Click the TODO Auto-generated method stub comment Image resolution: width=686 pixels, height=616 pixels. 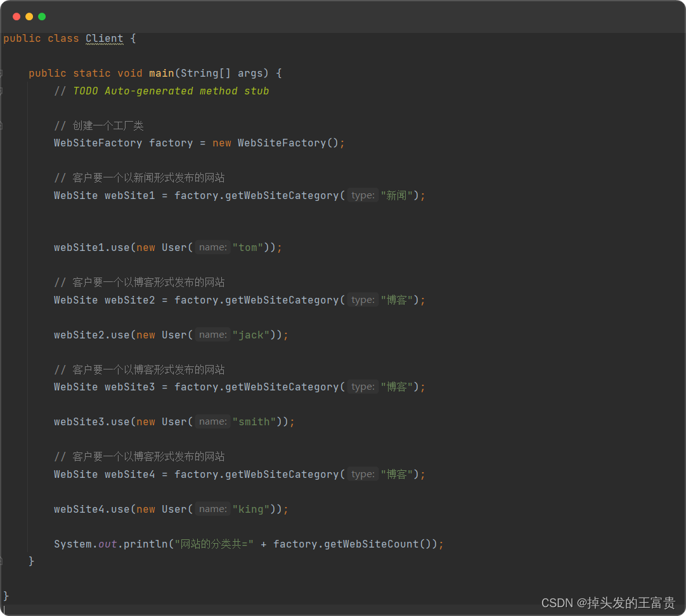point(162,91)
